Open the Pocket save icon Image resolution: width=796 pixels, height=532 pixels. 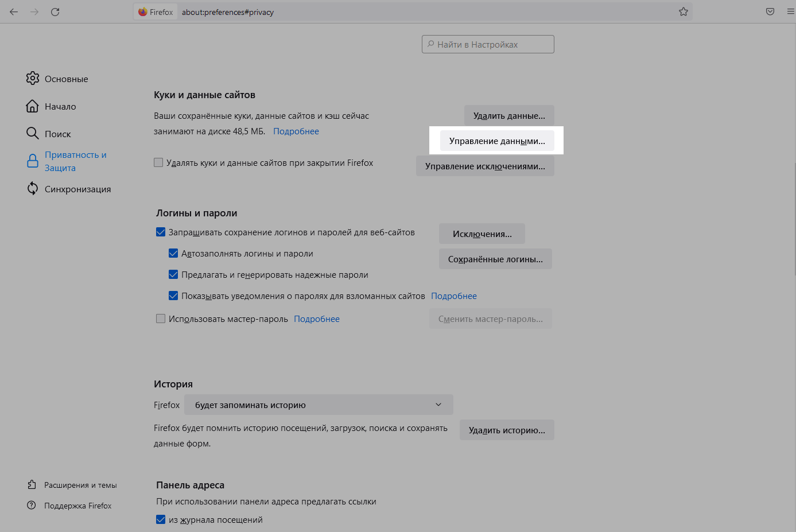tap(770, 11)
